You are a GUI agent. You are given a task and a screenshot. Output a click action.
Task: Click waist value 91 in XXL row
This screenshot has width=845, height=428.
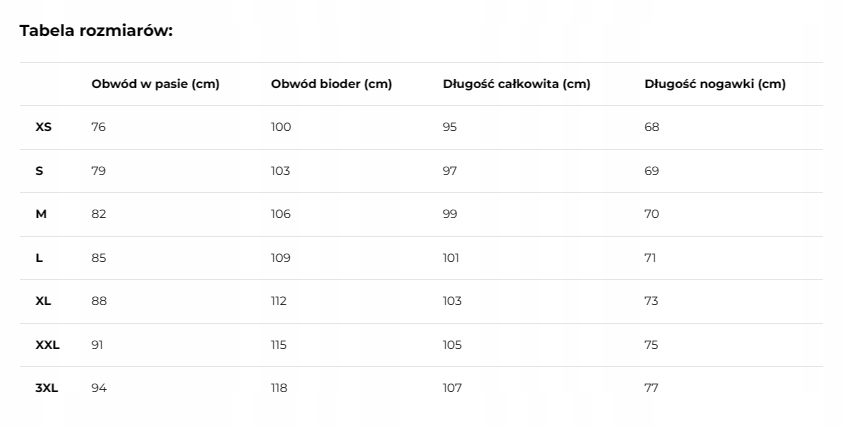pyautogui.click(x=97, y=345)
